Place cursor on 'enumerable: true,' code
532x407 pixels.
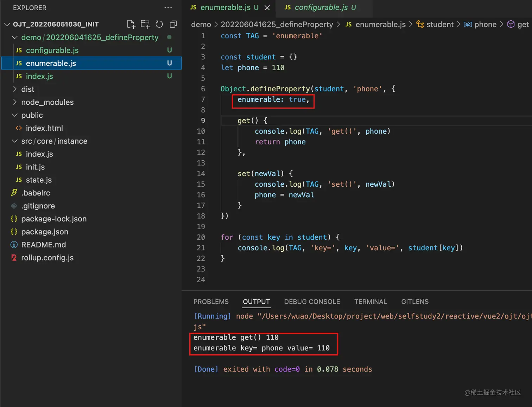[x=273, y=99]
